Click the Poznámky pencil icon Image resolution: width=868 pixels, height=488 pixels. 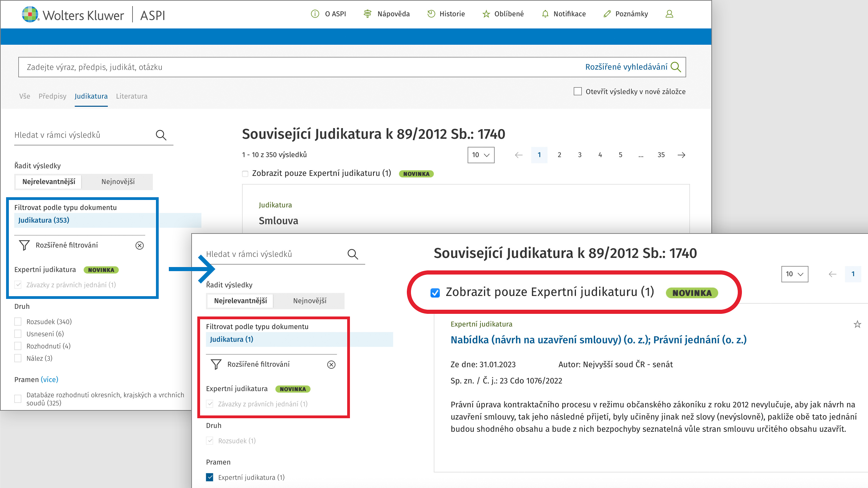(607, 14)
